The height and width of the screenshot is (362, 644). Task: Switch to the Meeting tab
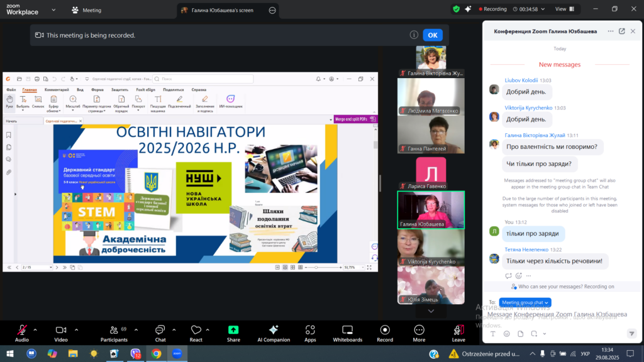coord(87,10)
